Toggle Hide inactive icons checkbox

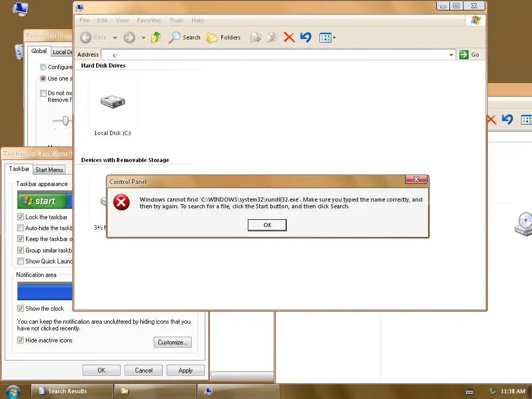click(x=20, y=340)
